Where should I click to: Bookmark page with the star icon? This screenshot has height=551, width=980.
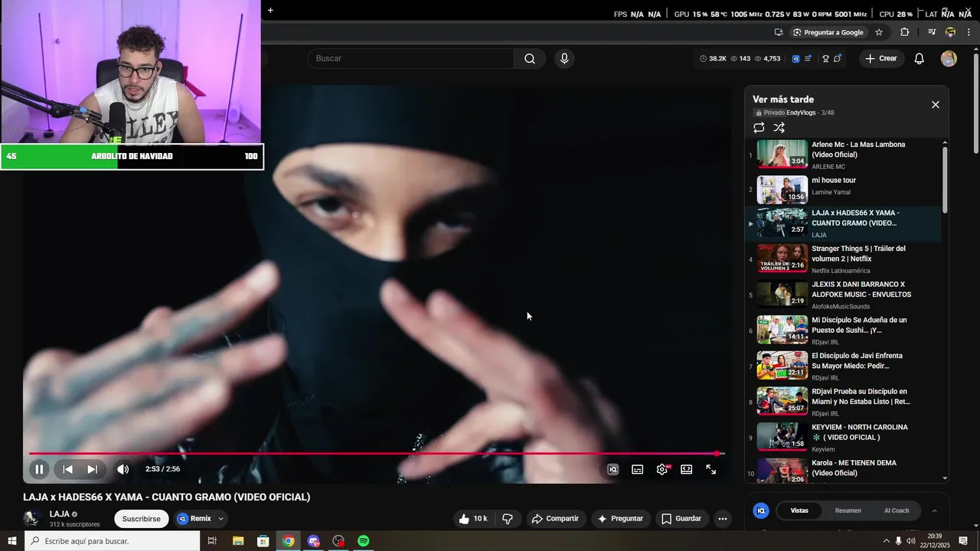[879, 32]
